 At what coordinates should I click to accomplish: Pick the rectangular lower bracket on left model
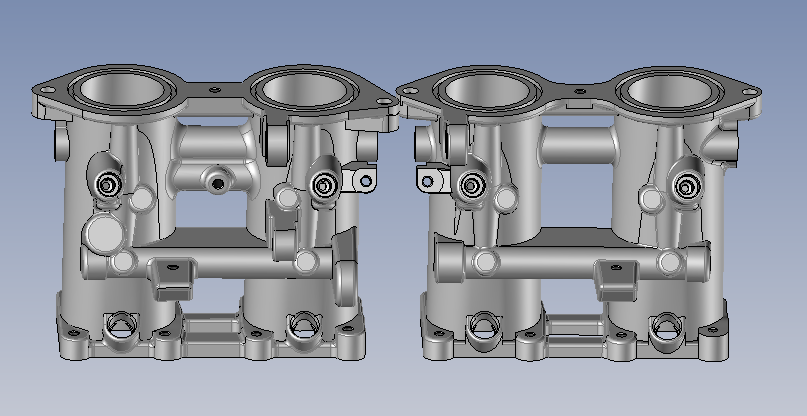pos(172,275)
